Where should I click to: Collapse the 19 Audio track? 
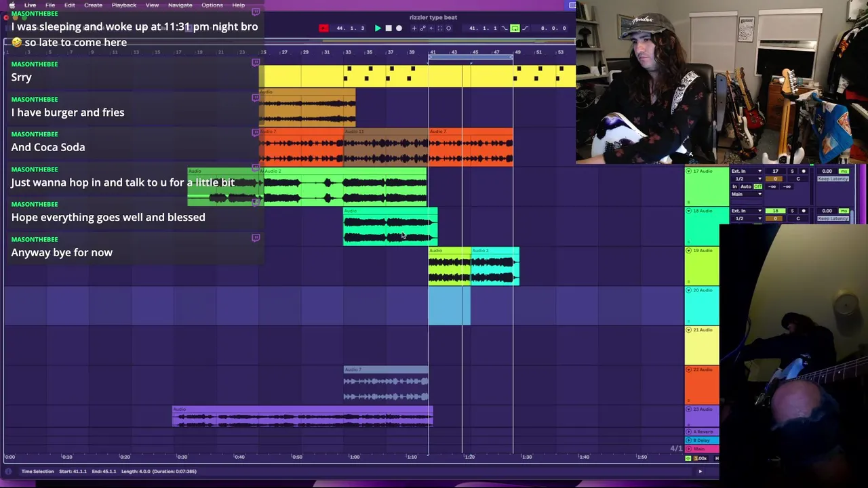pos(688,251)
